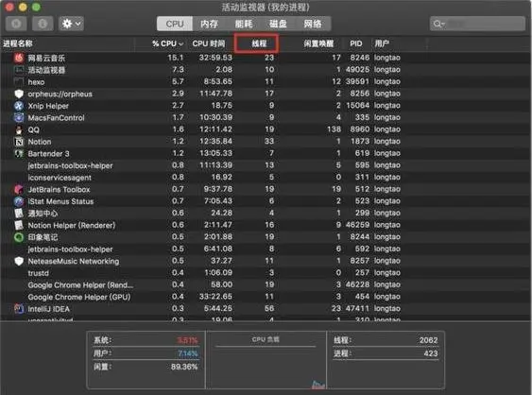Click CPU time 32:59.53 for 网易云音乐
Screen dimensions: 532x395
coord(215,58)
